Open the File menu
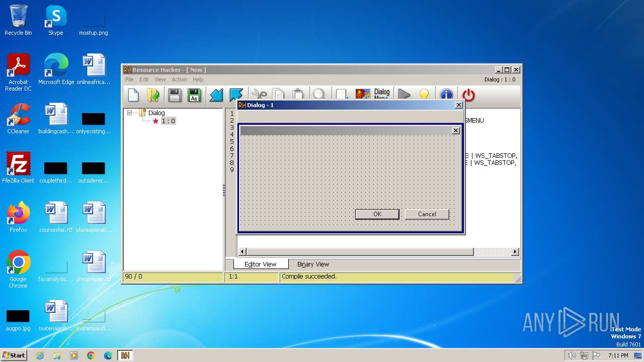The height and width of the screenshot is (362, 644). point(129,79)
